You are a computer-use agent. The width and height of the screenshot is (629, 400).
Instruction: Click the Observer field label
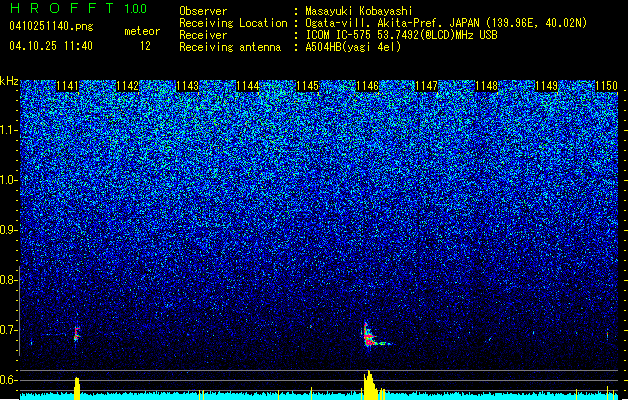pyautogui.click(x=203, y=11)
